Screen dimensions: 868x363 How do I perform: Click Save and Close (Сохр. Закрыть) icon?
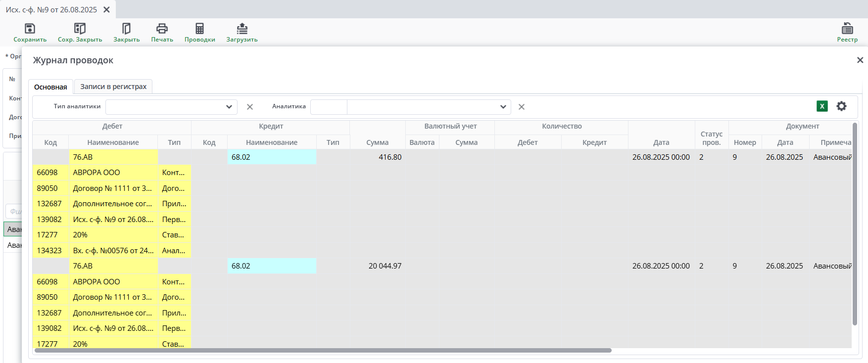pos(80,29)
